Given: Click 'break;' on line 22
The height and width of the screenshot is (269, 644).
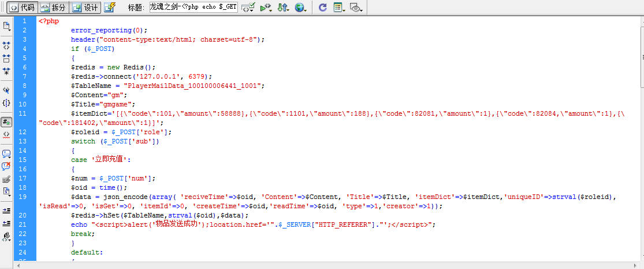Looking at the screenshot, I should [83, 234].
